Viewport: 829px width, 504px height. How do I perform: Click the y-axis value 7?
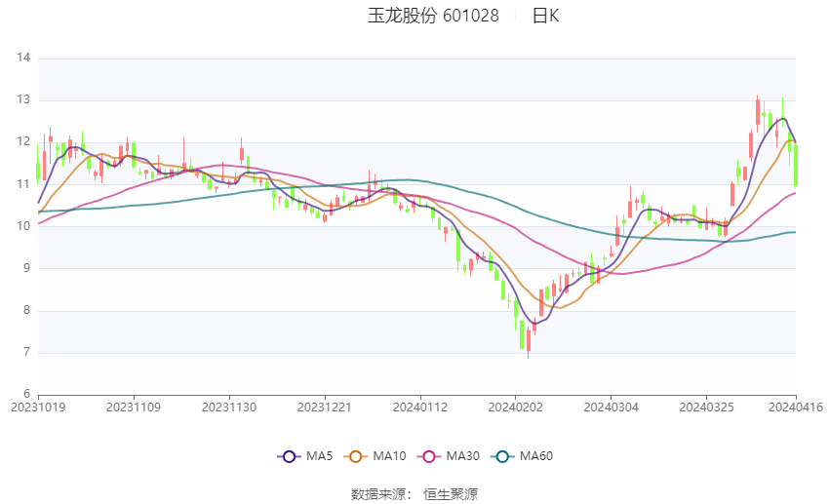(x=27, y=352)
